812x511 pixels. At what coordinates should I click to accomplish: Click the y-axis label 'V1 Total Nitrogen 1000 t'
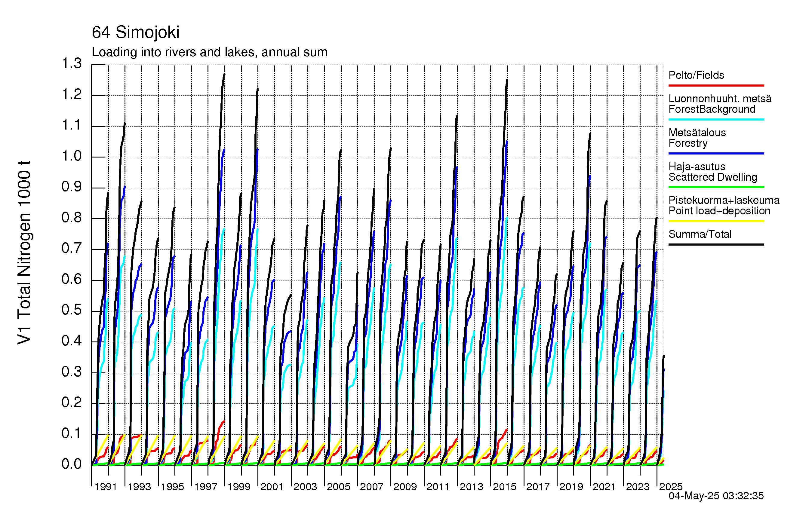click(x=24, y=252)
